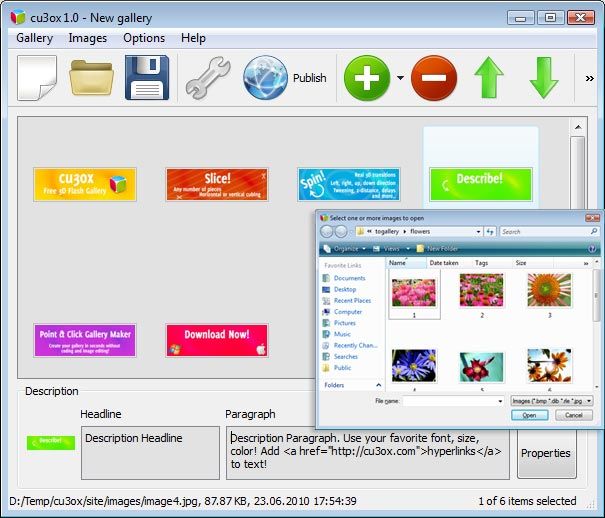
Task: Open Searches in Favorite Links
Action: tap(340, 356)
